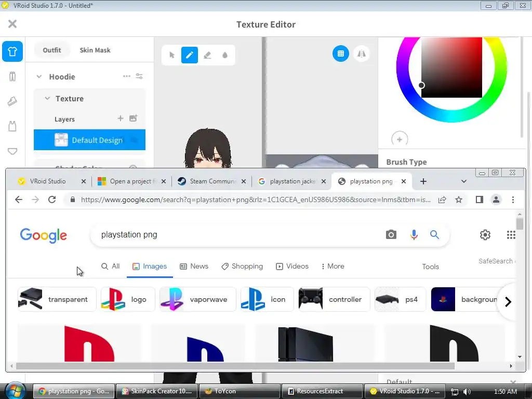Select the pen brush tool

coord(189,55)
